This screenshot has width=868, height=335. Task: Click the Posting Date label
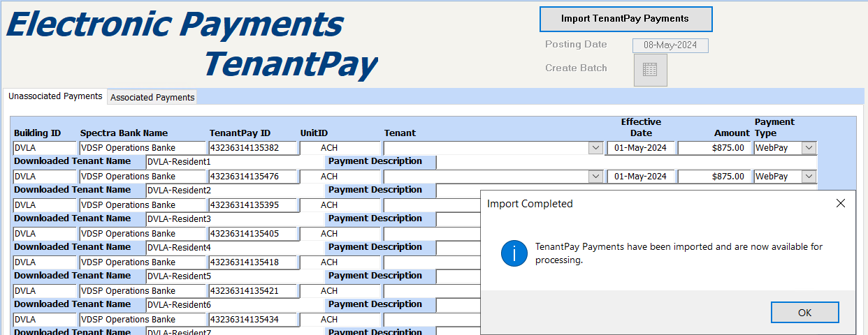(x=576, y=45)
